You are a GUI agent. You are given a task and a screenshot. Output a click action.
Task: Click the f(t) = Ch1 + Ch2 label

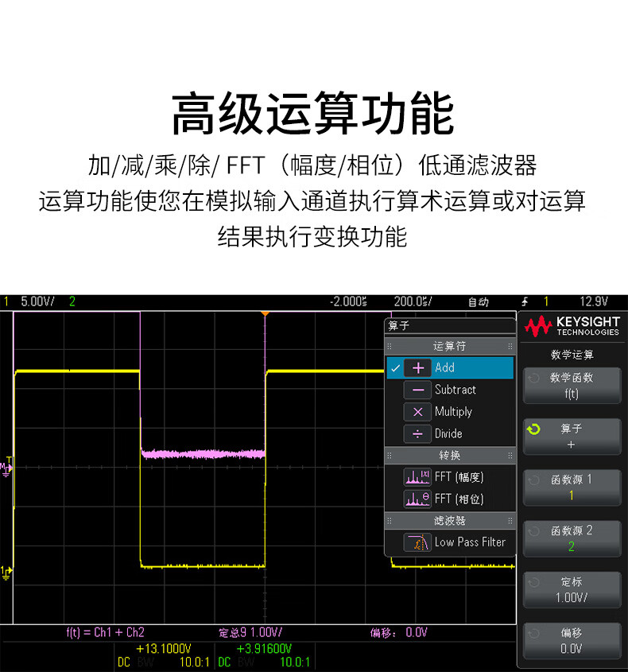[106, 632]
